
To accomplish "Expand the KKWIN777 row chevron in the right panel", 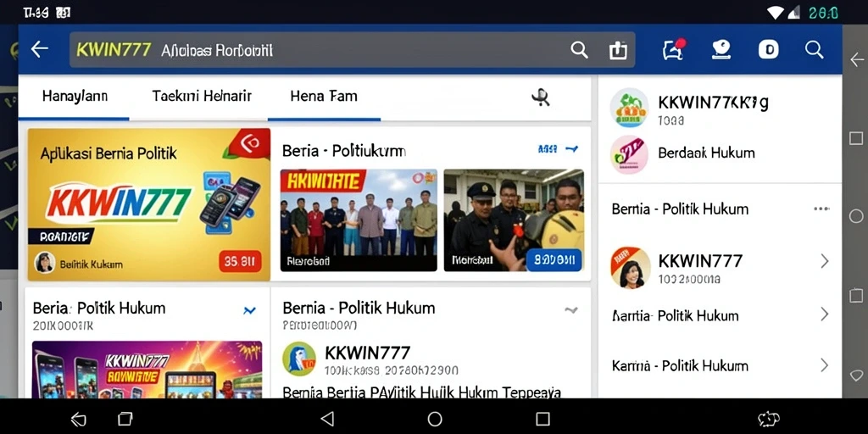I will pyautogui.click(x=824, y=261).
